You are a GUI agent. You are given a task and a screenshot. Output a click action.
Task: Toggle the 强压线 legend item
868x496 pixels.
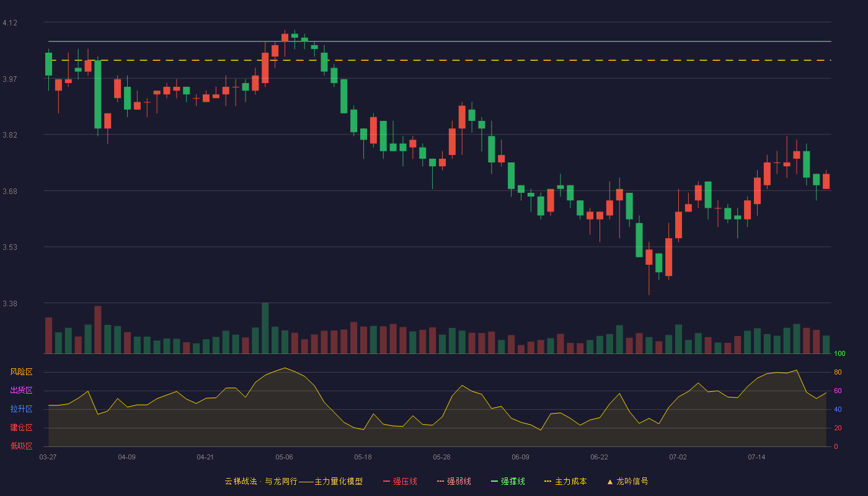pyautogui.click(x=400, y=481)
